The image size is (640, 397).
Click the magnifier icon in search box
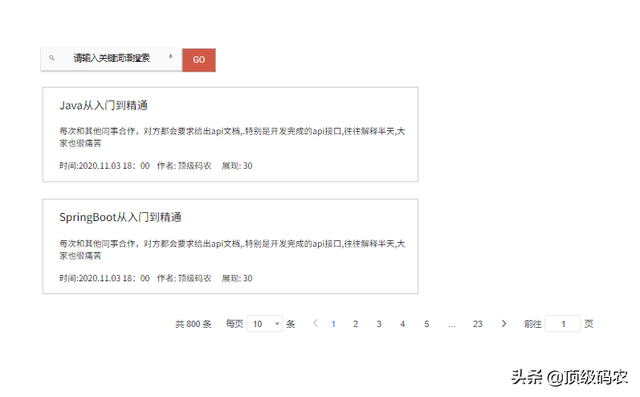[52, 58]
